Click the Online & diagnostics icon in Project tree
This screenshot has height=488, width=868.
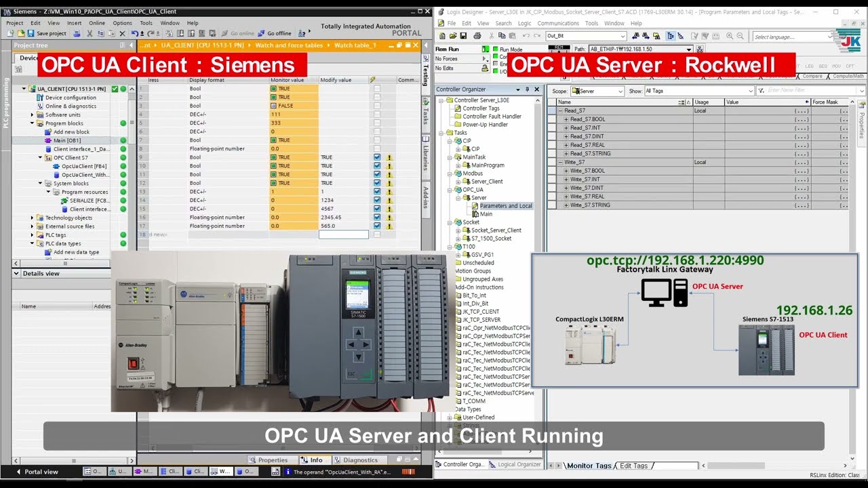(40, 106)
